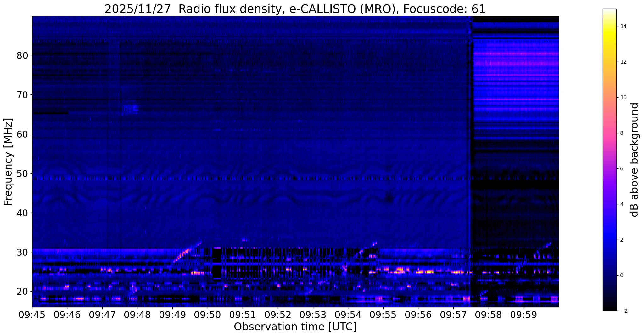
Task: Click the plot title with Focuscode 61
Action: pyautogui.click(x=295, y=9)
